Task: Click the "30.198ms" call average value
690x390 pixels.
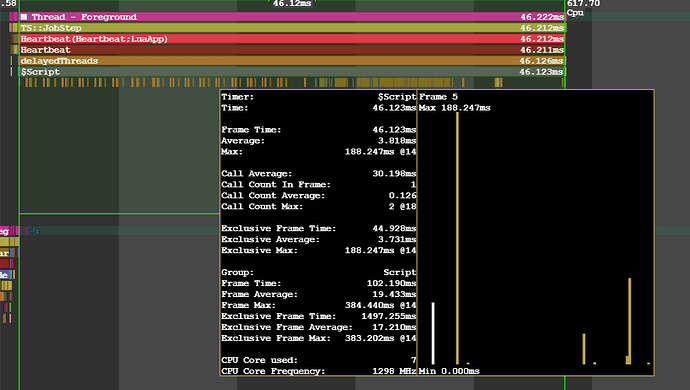Action: 394,173
